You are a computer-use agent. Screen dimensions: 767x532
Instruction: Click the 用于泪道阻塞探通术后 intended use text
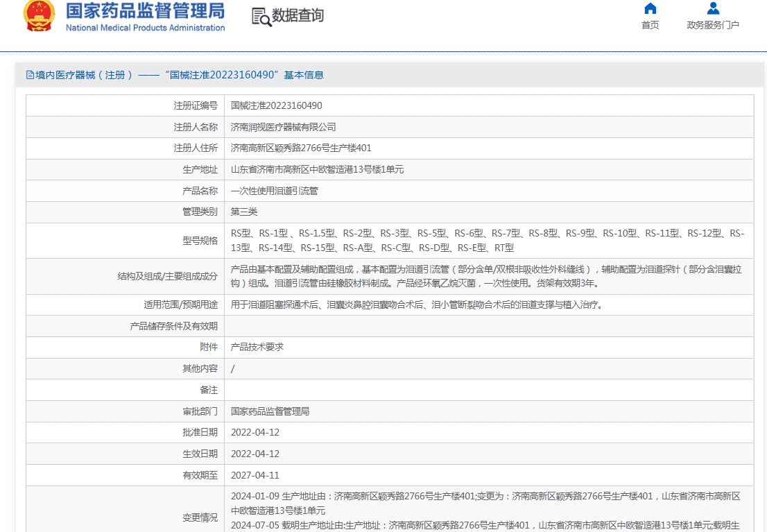point(417,305)
